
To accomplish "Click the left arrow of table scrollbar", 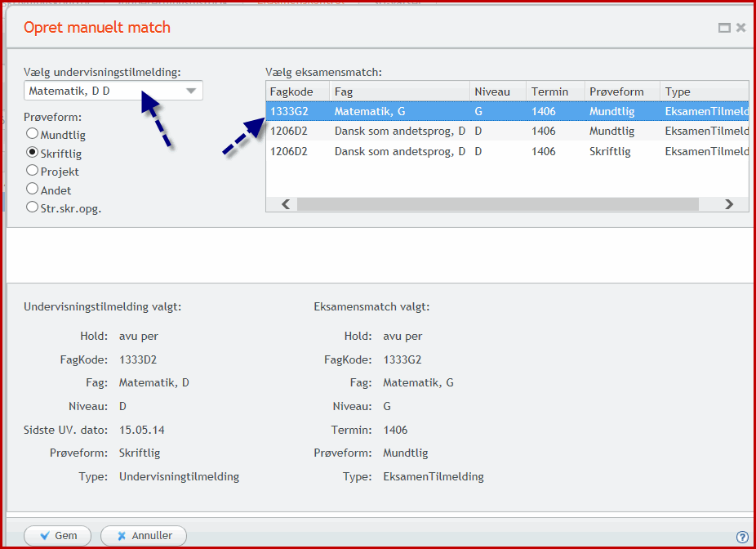I will point(286,204).
